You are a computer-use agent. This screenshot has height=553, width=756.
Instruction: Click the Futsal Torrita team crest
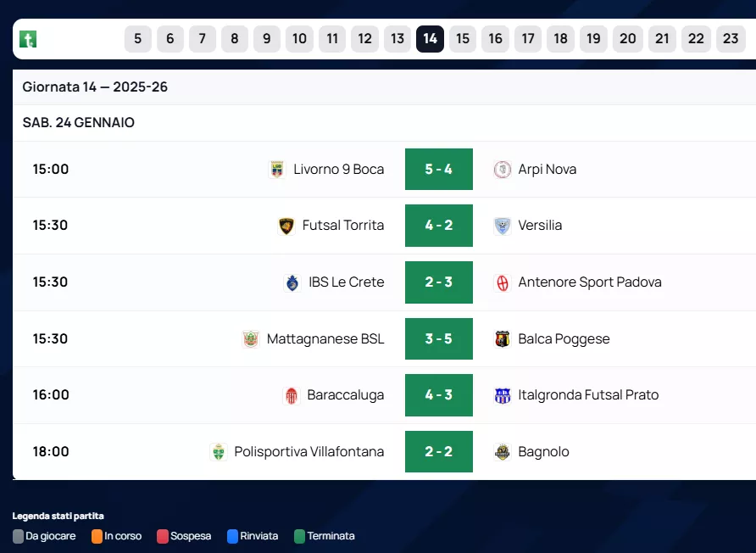point(286,226)
